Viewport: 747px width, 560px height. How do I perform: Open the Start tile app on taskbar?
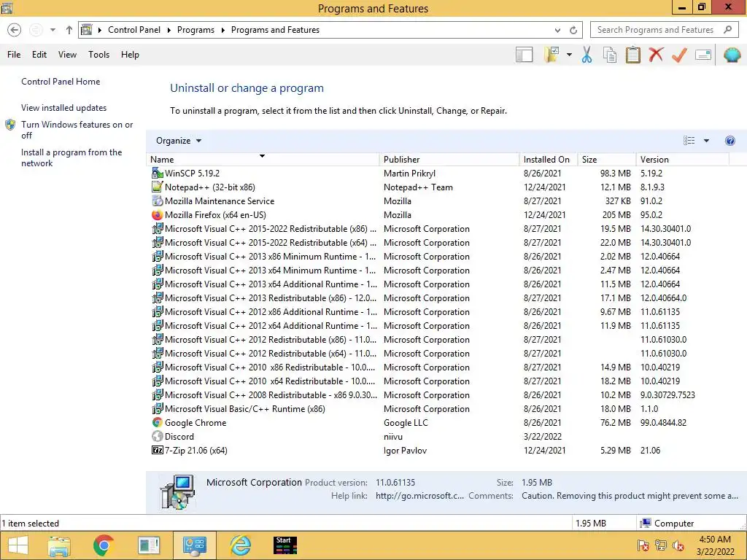coord(285,545)
